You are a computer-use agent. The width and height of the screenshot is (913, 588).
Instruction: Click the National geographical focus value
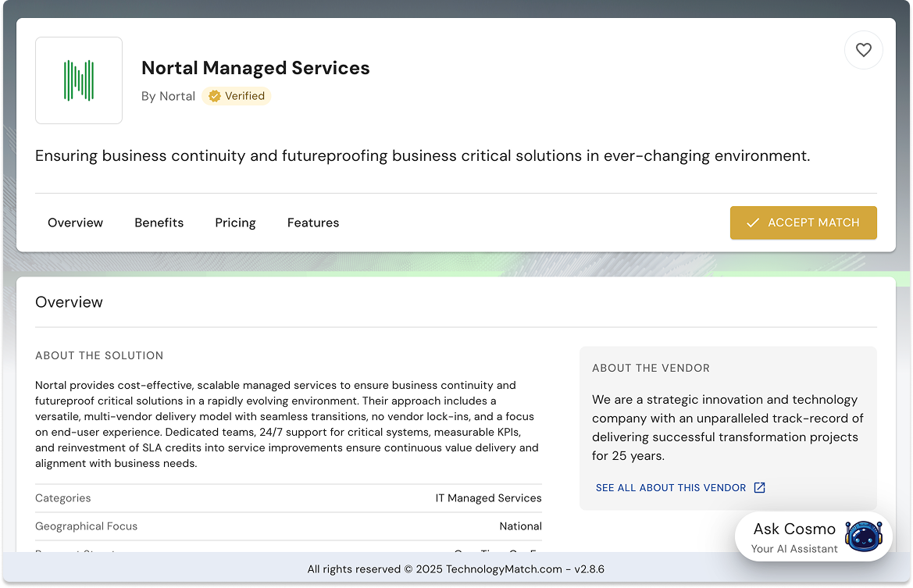[521, 526]
